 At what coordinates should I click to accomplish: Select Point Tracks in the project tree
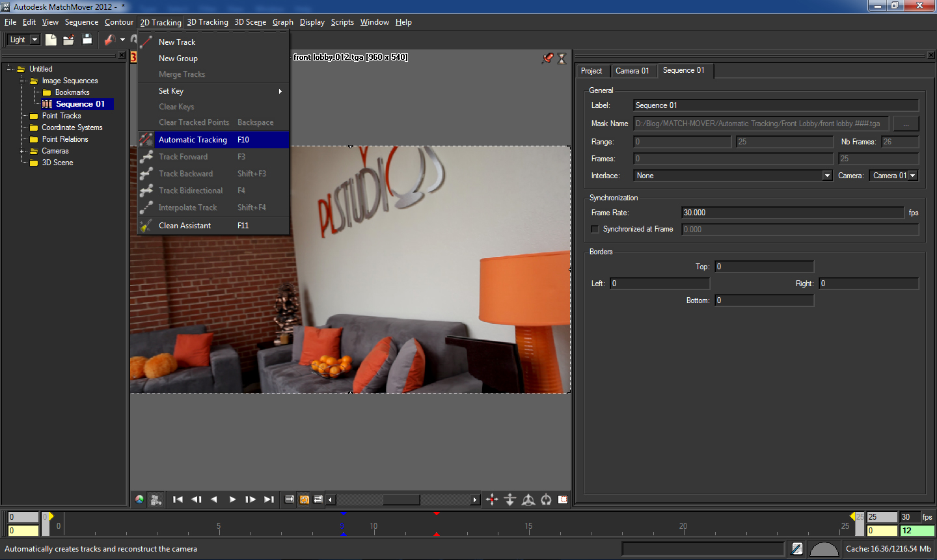pyautogui.click(x=62, y=116)
